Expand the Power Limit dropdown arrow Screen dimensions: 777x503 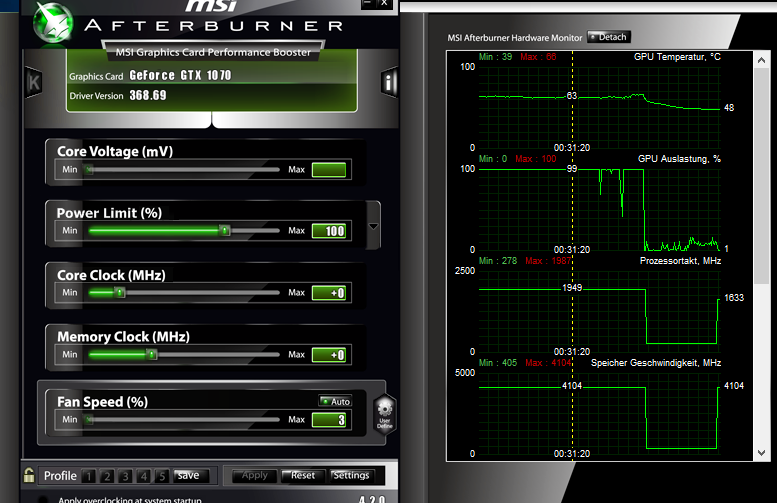pos(374,226)
